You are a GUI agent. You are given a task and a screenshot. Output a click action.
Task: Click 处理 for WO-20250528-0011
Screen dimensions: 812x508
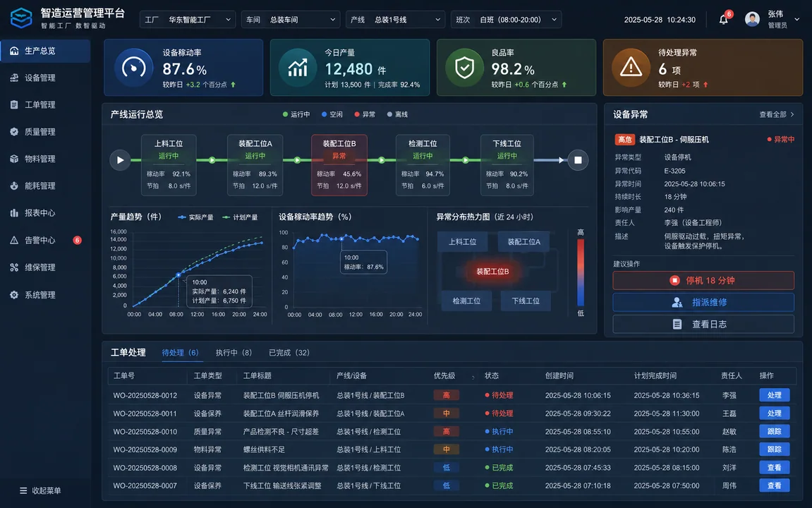coord(774,413)
